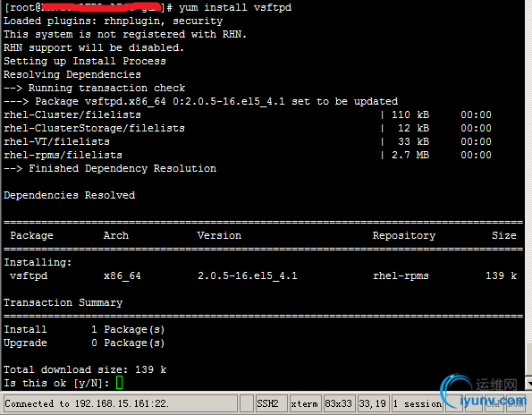Click 'rhel-rpms' repository value in table

(401, 275)
